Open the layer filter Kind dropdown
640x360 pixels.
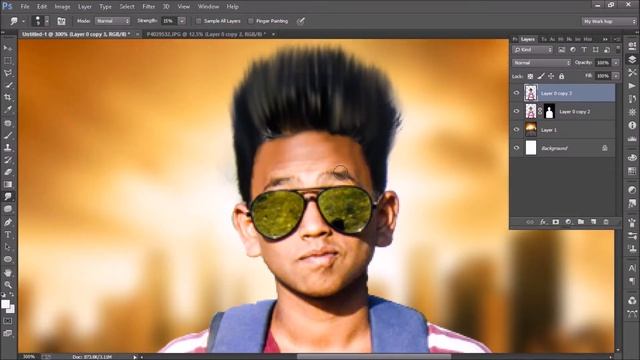tap(533, 50)
